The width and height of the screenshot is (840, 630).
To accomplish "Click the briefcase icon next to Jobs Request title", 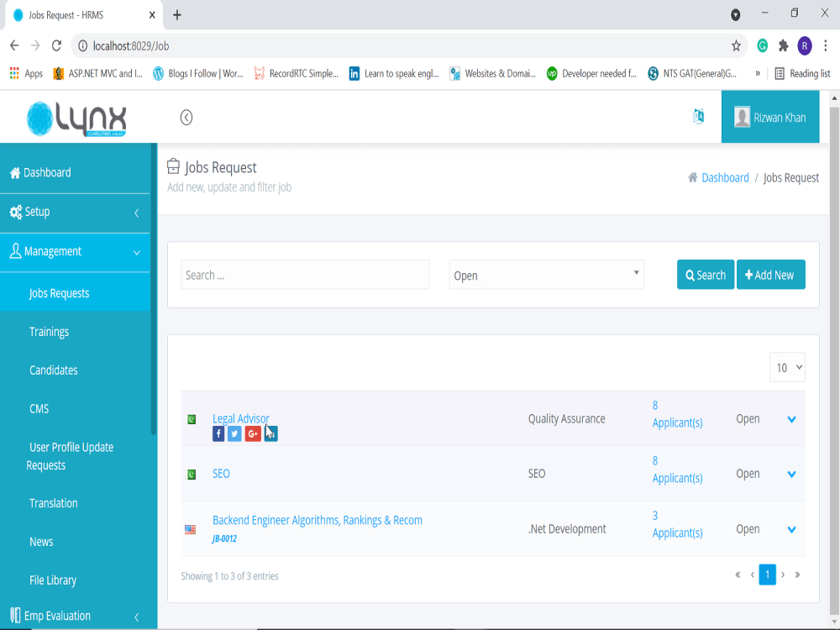I will pyautogui.click(x=173, y=166).
